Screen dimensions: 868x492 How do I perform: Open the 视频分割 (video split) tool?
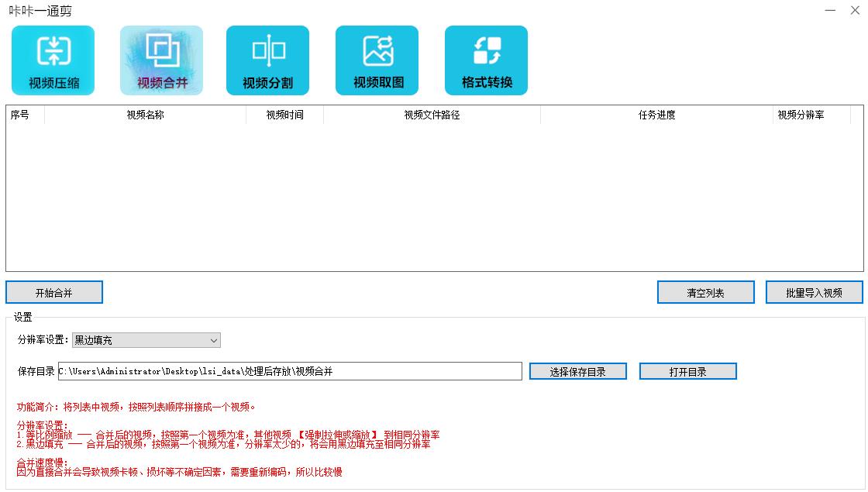pyautogui.click(x=269, y=60)
